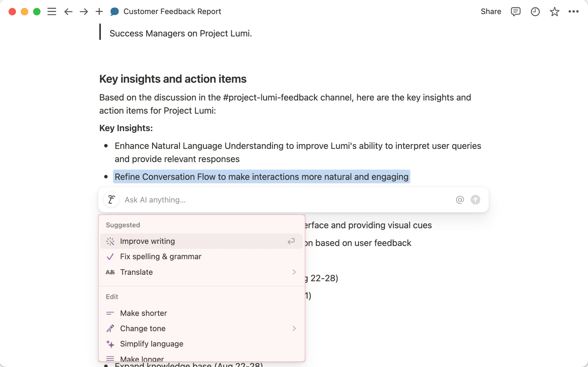Create a new page with plus icon
Screen dimensions: 588x367
(99, 11)
